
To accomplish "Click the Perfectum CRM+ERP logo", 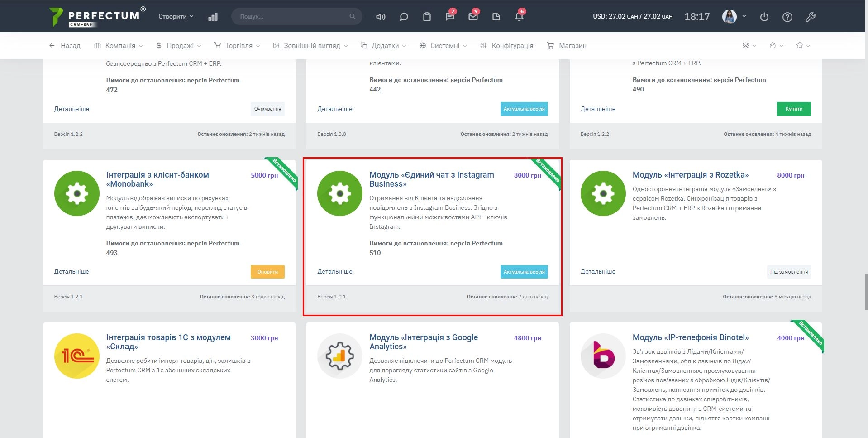I will [x=97, y=17].
